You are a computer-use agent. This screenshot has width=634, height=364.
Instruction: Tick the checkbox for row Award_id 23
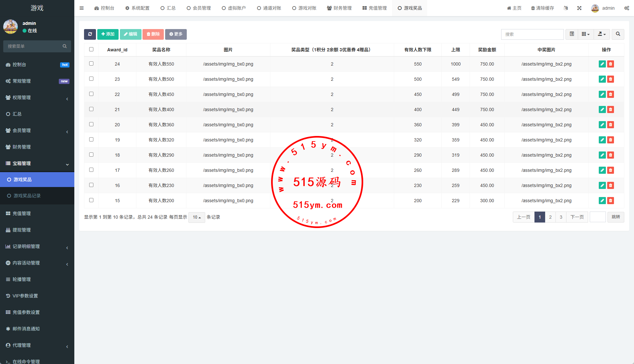point(91,79)
